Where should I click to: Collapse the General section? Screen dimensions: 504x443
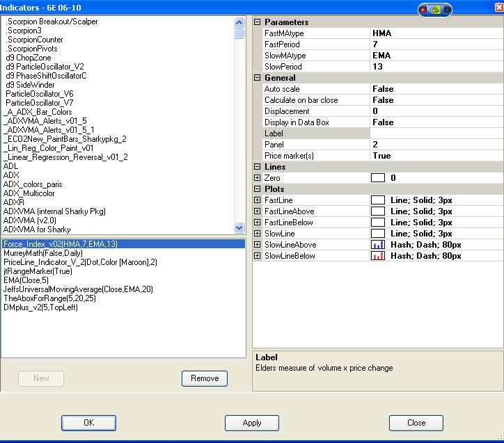257,78
